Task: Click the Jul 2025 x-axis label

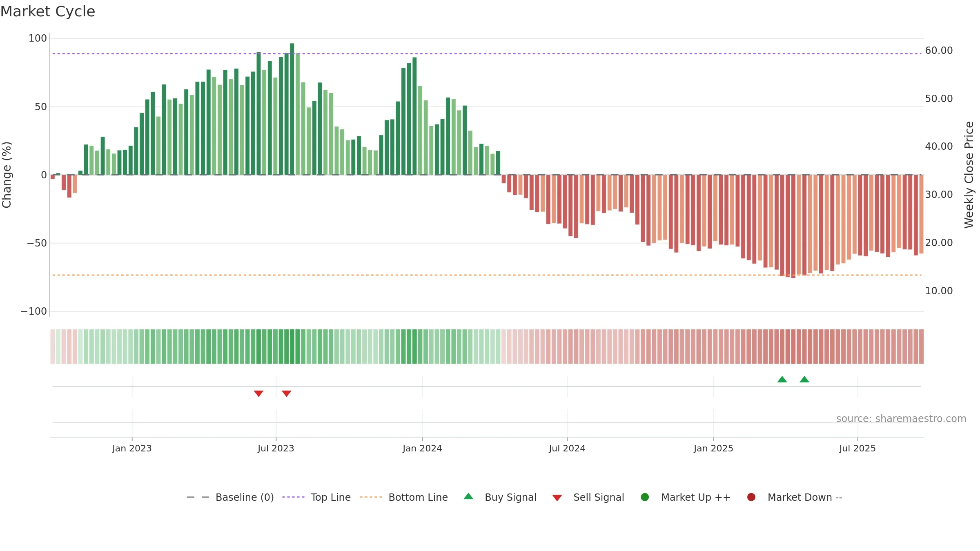Action: (x=857, y=449)
